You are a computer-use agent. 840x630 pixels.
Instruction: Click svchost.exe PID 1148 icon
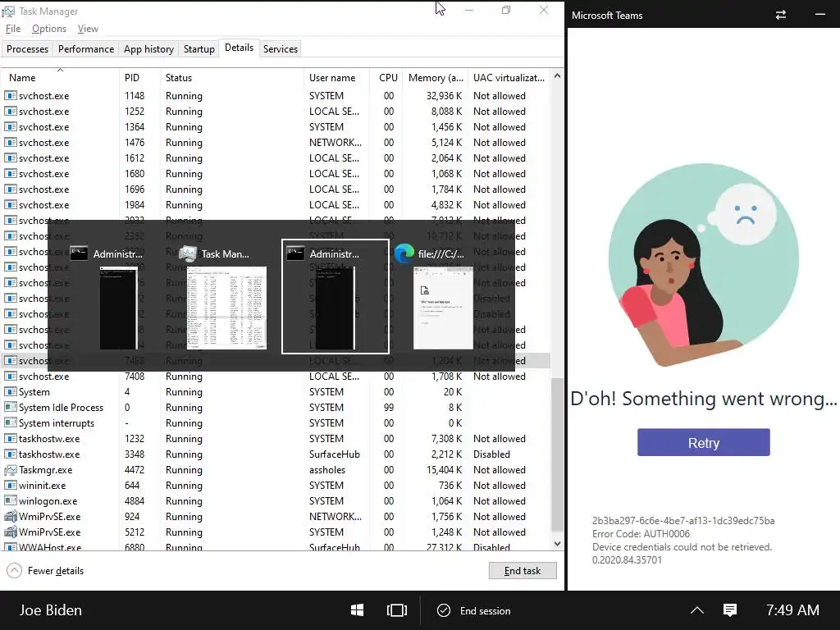10,96
